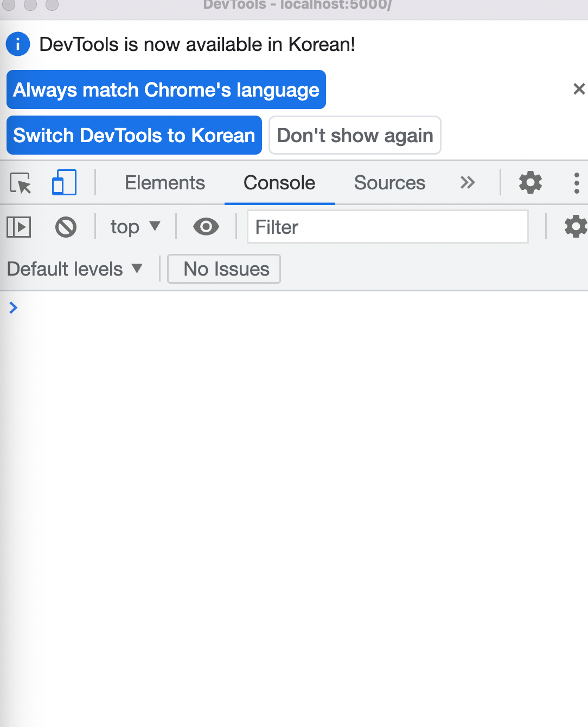Expand more tabs with double chevron
588x727 pixels.
click(468, 182)
